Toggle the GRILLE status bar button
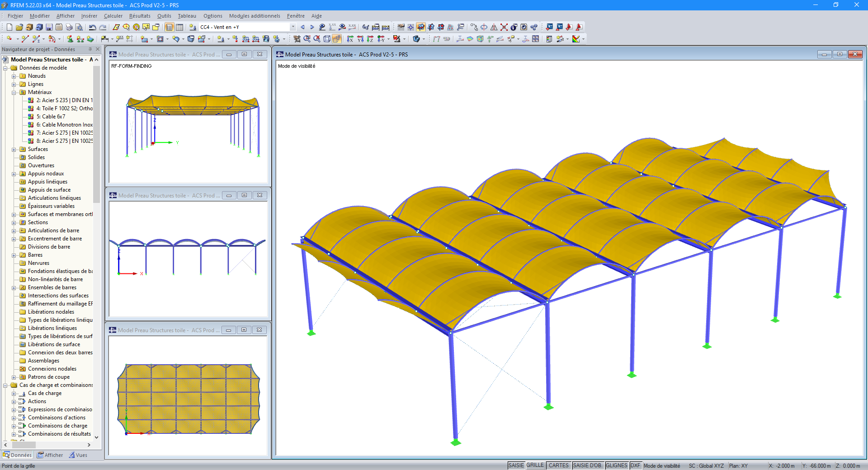Image resolution: width=868 pixels, height=470 pixels. click(535, 465)
